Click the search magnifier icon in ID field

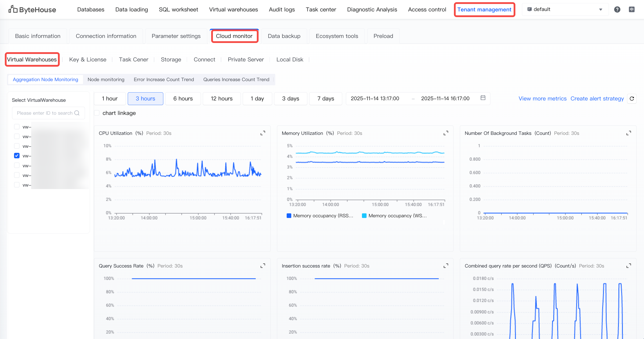click(x=77, y=113)
